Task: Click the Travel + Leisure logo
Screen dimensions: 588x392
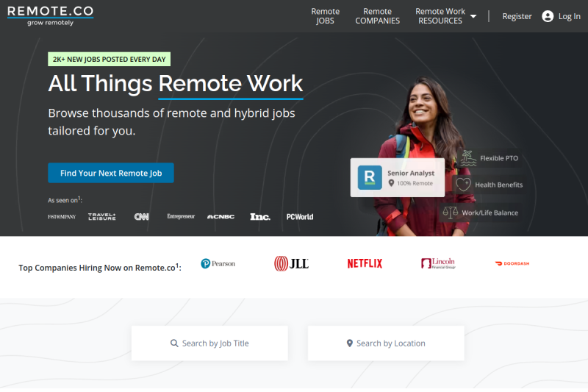Action: click(102, 216)
